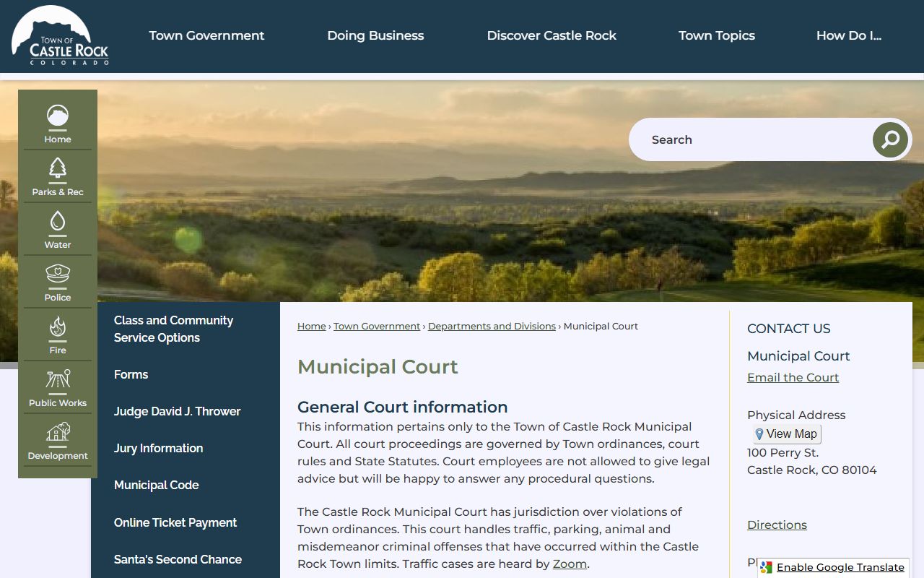This screenshot has width=924, height=578.
Task: Select the Development house icon
Action: click(x=58, y=433)
